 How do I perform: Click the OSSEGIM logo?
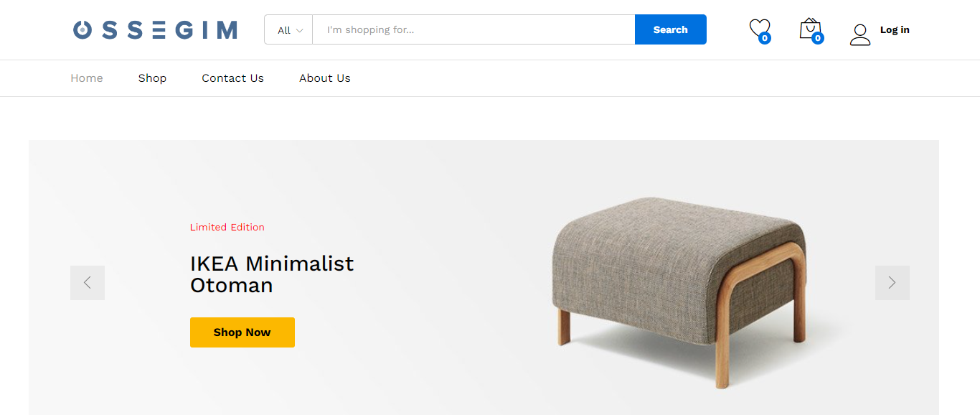[155, 30]
